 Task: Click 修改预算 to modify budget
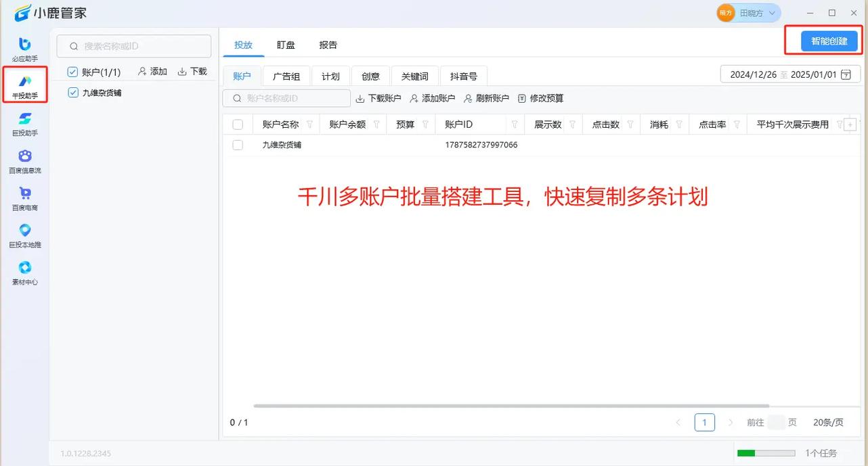point(540,98)
